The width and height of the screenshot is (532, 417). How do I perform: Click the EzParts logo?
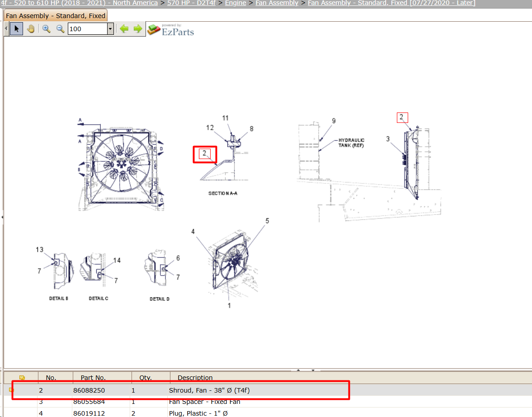click(171, 30)
